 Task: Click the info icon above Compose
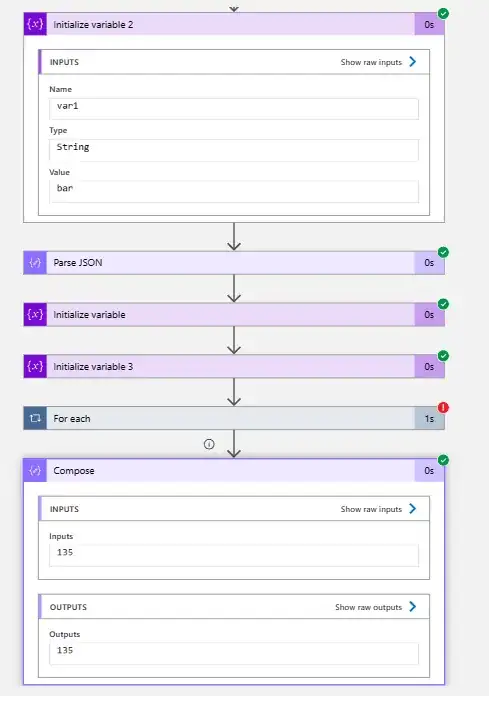tap(209, 444)
